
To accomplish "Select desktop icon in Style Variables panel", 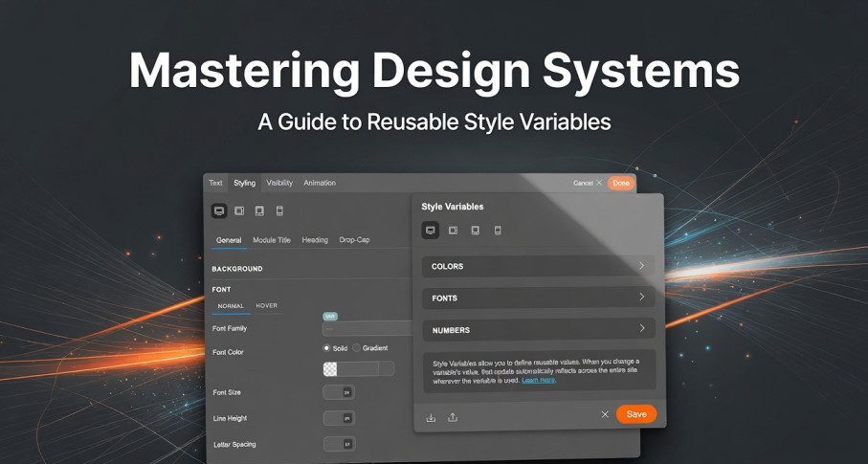I will [x=430, y=231].
